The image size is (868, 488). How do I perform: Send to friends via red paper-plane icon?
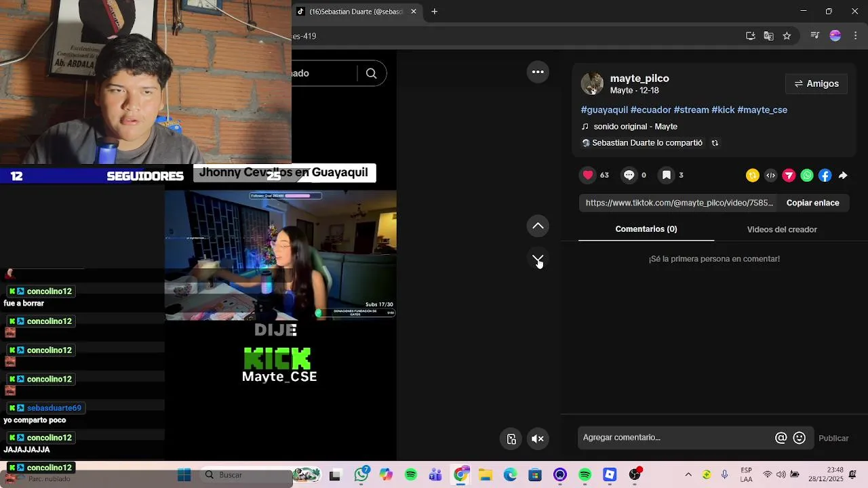click(x=789, y=176)
